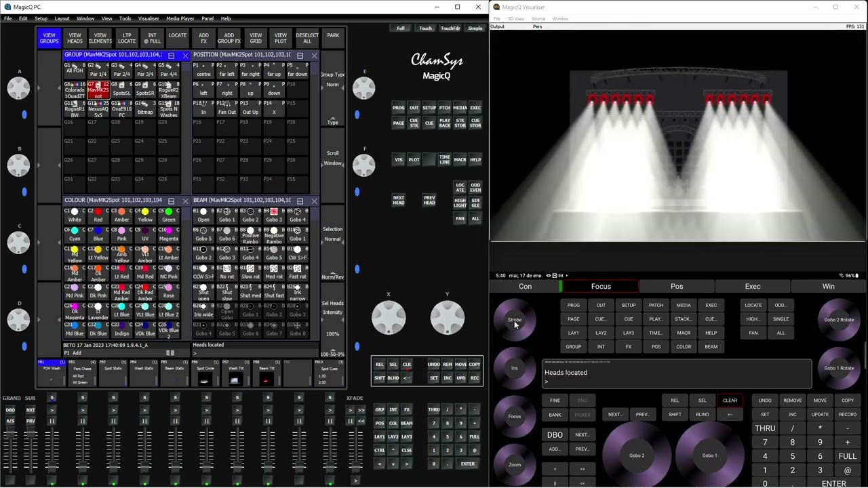Click playback PB1 FOH Wash
Image resolution: width=868 pixels, height=488 pixels.
click(x=52, y=373)
